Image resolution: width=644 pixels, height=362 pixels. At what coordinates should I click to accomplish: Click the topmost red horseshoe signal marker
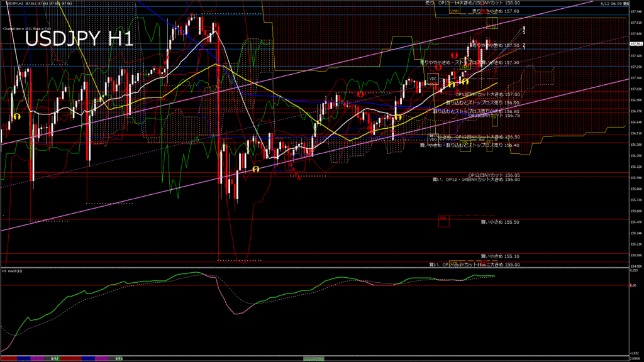tap(454, 55)
